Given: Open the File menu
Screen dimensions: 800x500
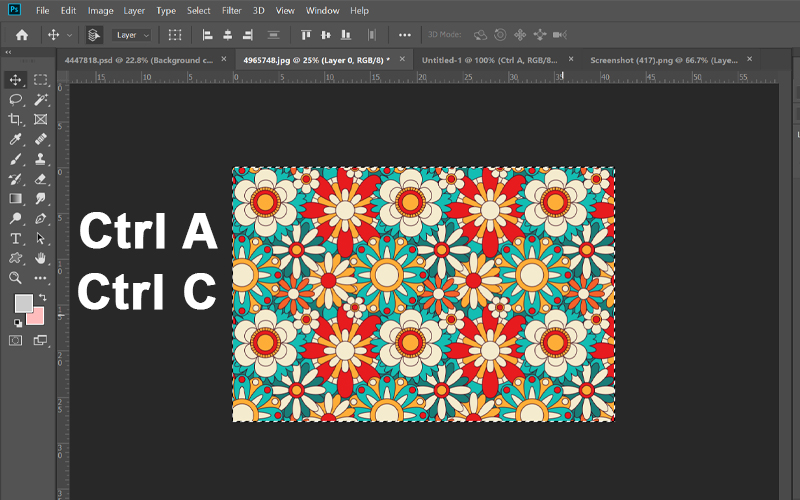Looking at the screenshot, I should tap(43, 10).
